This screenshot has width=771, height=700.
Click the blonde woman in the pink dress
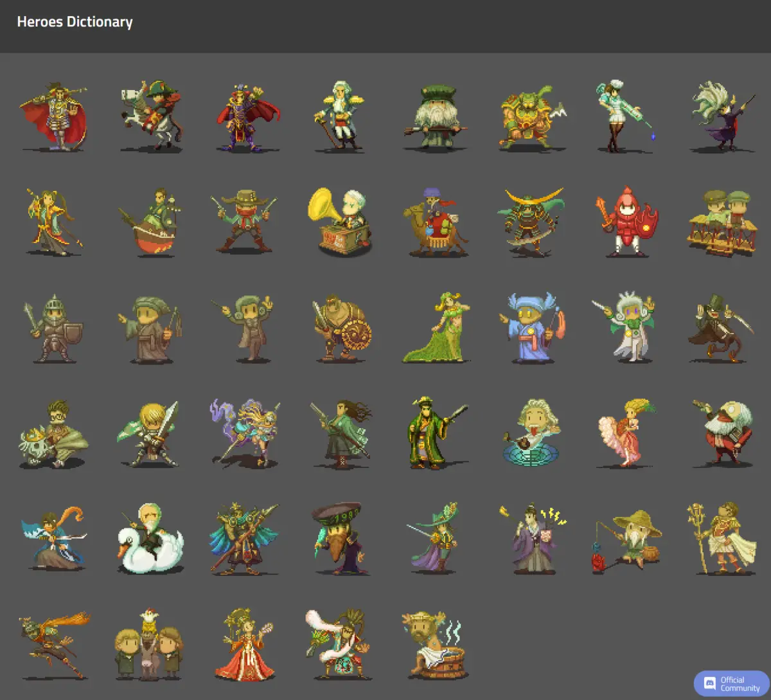coord(626,433)
